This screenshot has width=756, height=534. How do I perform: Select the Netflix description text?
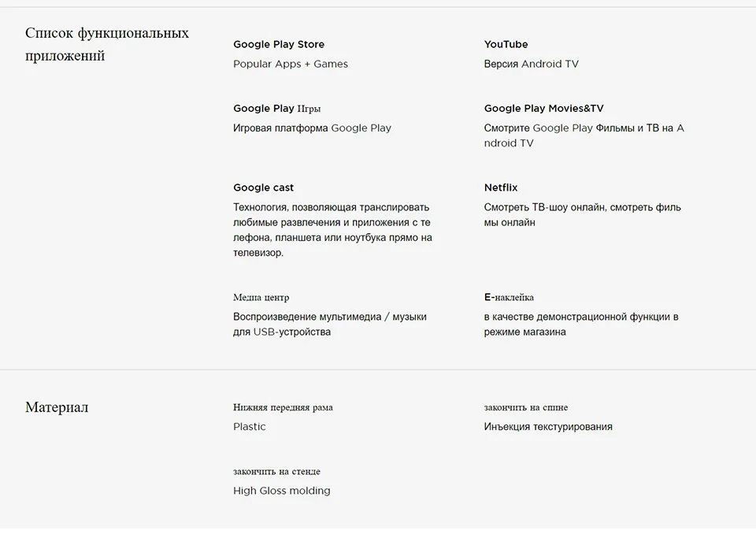tap(582, 215)
